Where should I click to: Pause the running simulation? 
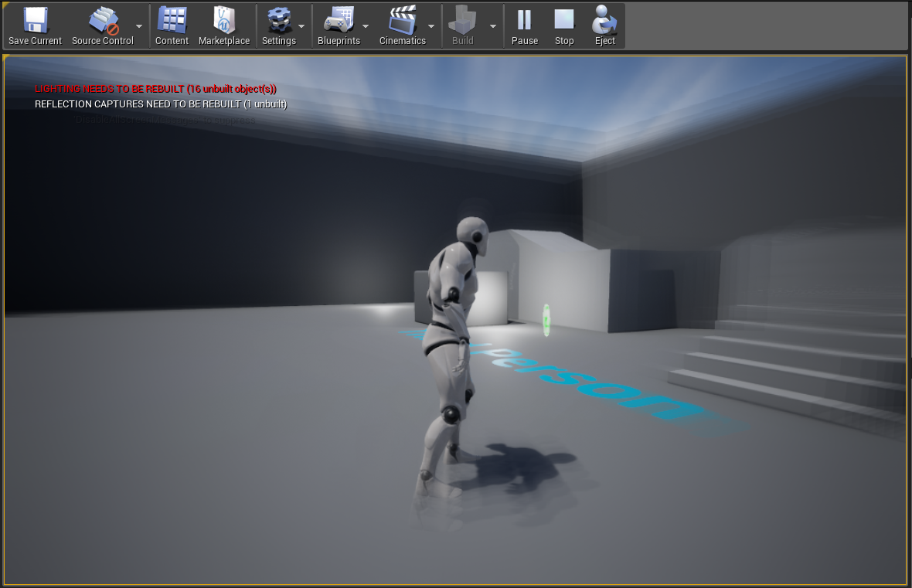pos(525,26)
